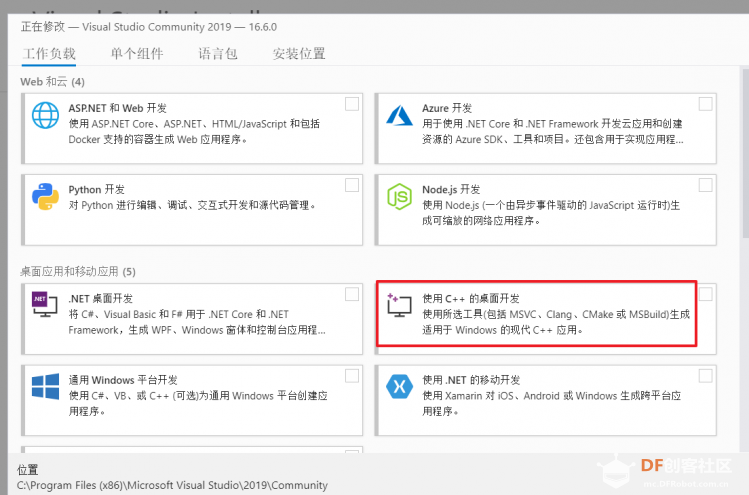Image resolution: width=749 pixels, height=495 pixels.
Task: Click the Python workload description text
Action: pos(192,205)
